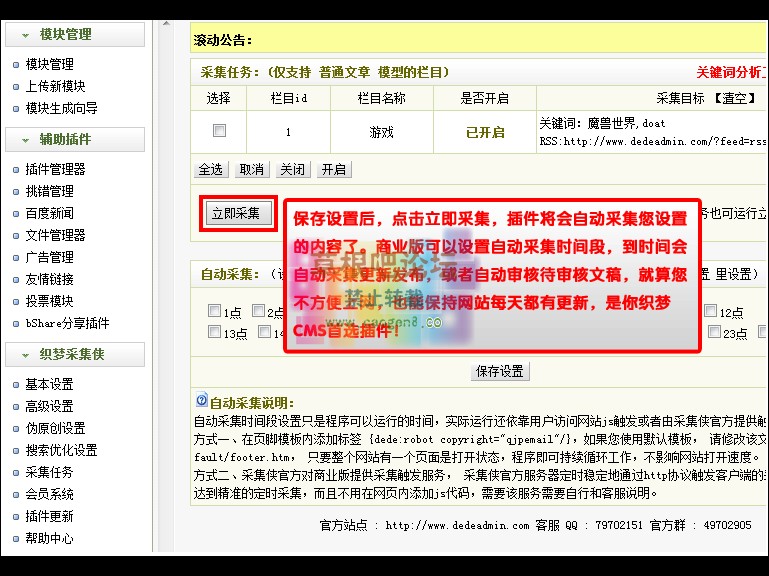
Task: Open 广告管理 in sidebar
Action: click(50, 257)
